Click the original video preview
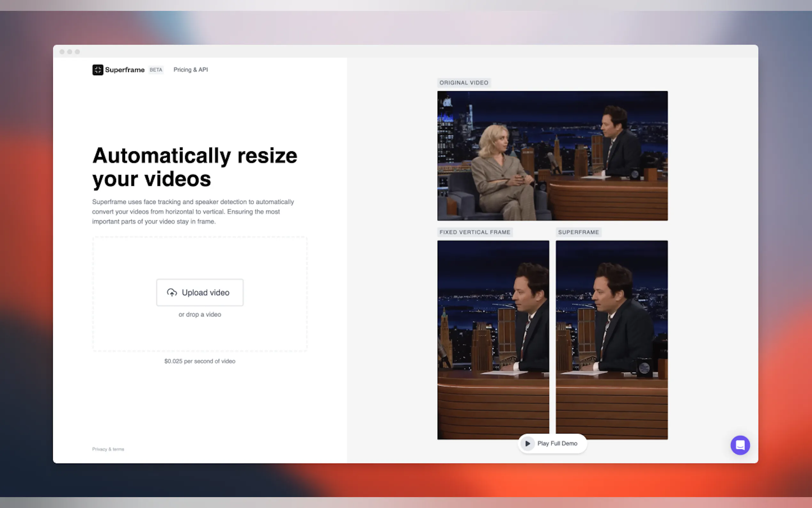812x508 pixels. coord(552,155)
